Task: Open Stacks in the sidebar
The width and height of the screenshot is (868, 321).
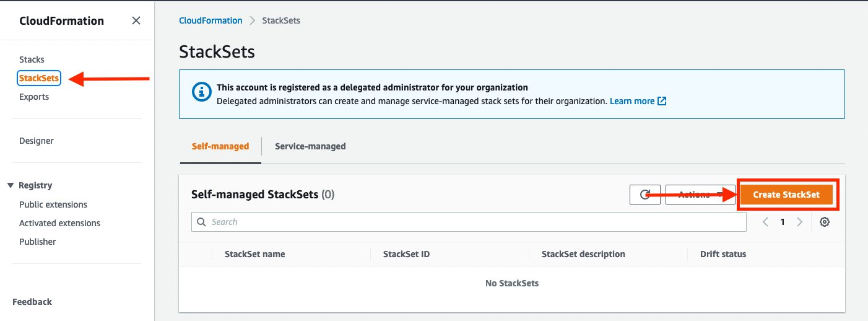Action: [x=32, y=59]
